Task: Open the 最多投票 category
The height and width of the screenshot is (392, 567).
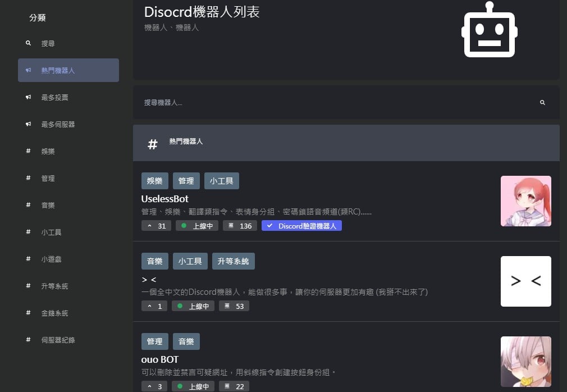Action: (68, 97)
